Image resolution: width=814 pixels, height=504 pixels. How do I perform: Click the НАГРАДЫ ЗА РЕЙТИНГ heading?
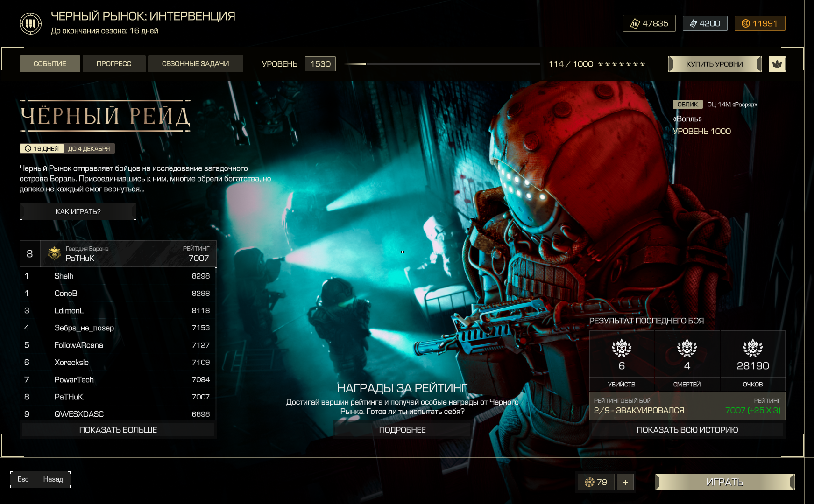tap(402, 388)
